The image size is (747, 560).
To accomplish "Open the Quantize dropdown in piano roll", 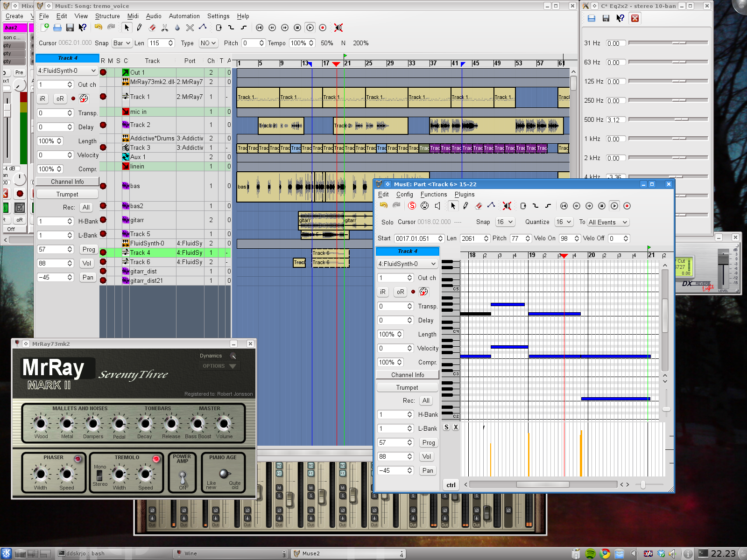I will point(564,222).
